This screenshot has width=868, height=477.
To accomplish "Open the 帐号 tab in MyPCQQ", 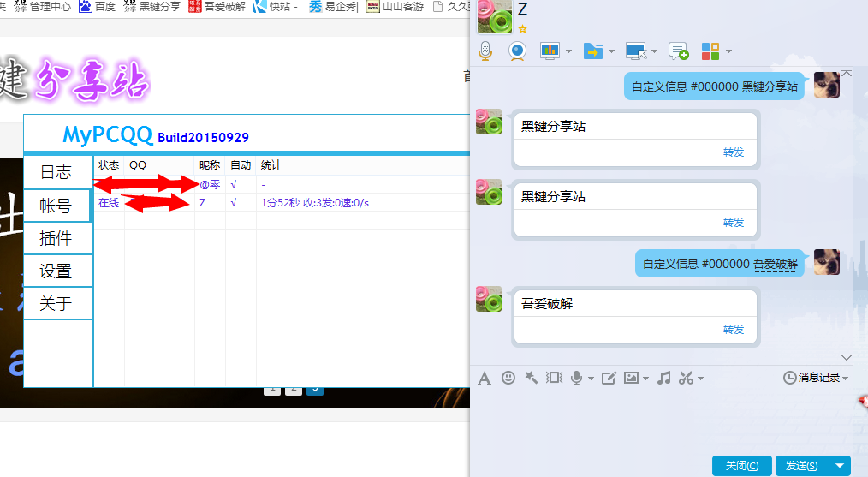I will point(57,206).
